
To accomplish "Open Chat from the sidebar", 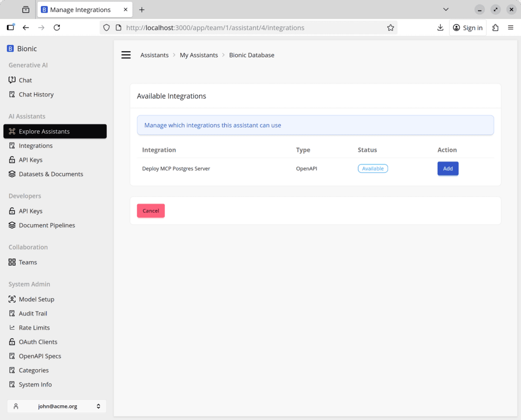I will coord(25,80).
